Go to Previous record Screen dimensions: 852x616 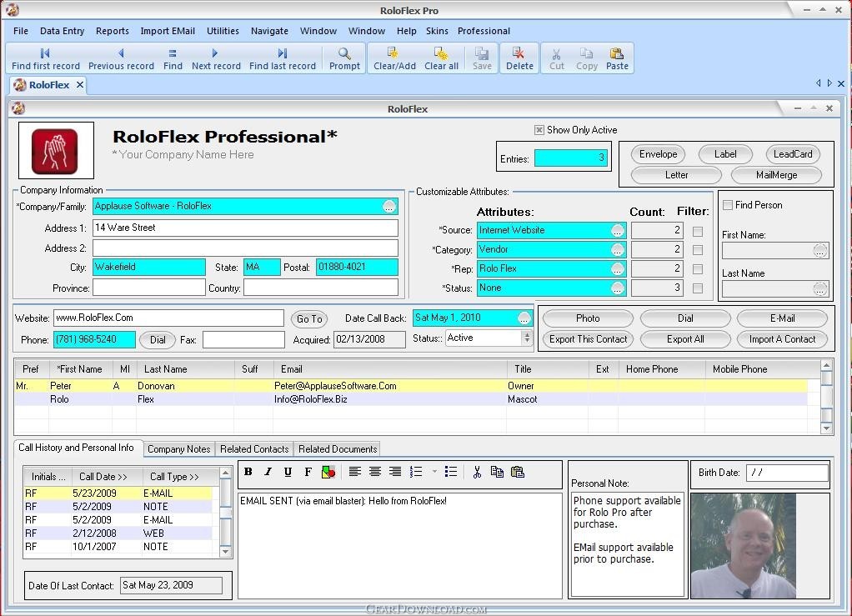point(121,58)
